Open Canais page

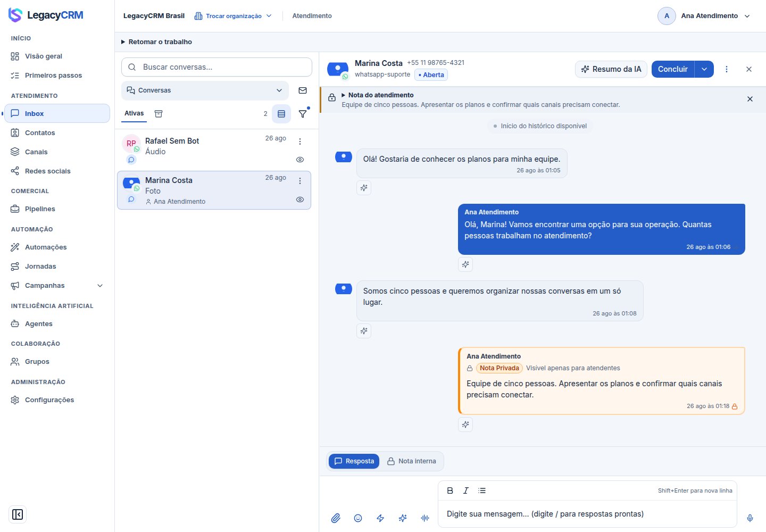[57, 152]
